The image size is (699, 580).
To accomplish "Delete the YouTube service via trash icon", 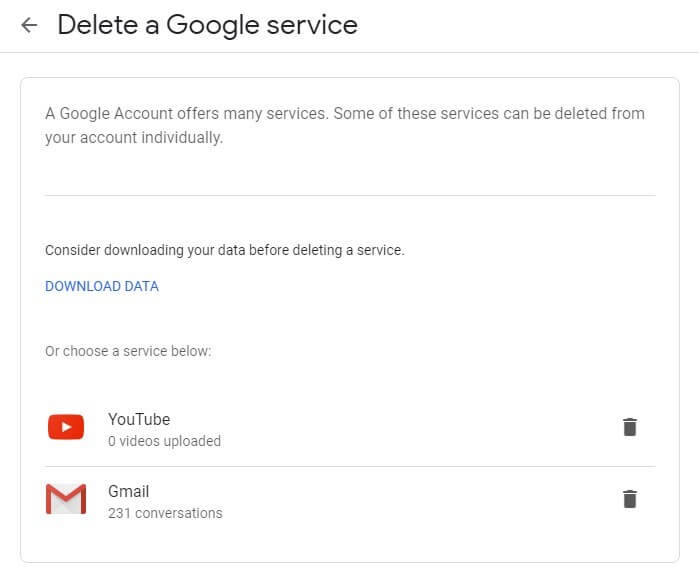I will coord(629,427).
